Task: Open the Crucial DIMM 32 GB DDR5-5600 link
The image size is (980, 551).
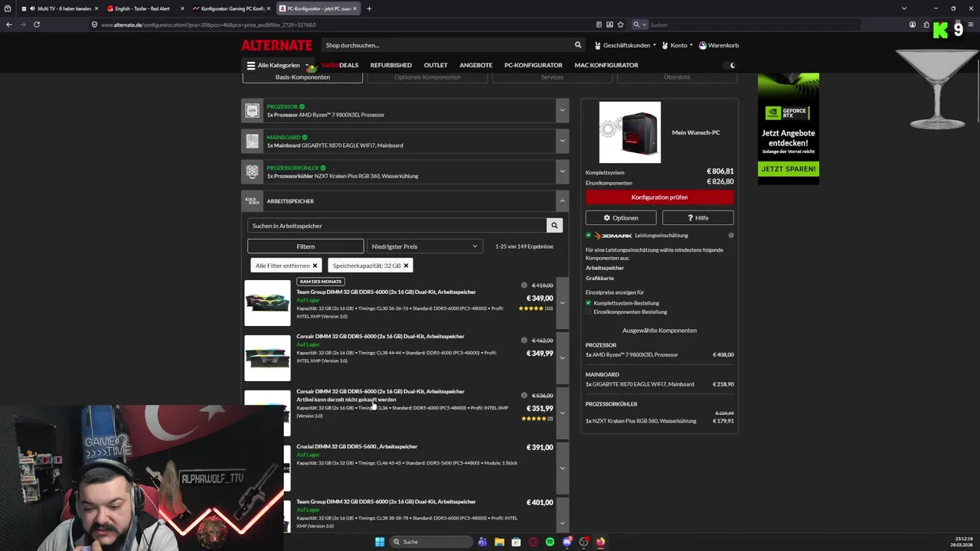Action: pos(357,446)
